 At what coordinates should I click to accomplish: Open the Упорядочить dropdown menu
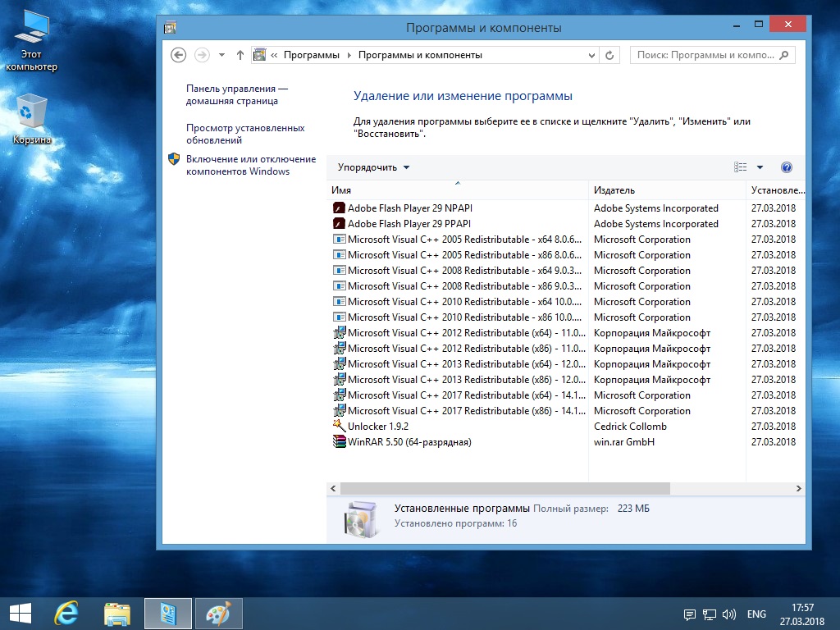(x=373, y=167)
